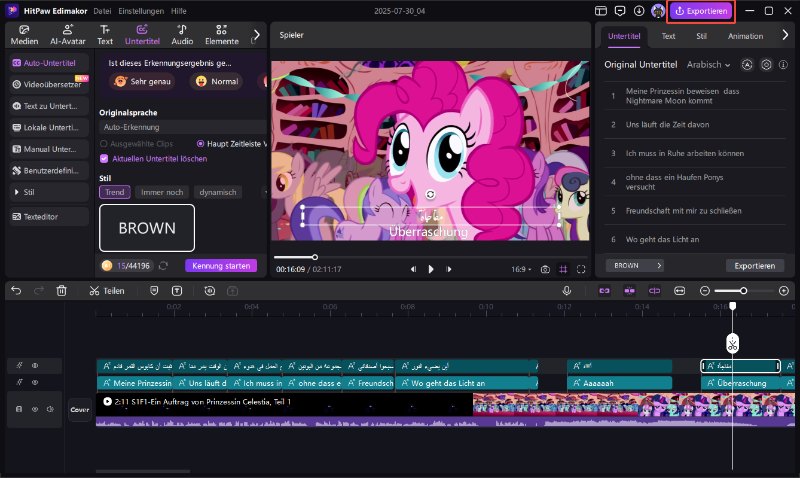This screenshot has width=800, height=478.
Task: Switch to the Stil tab in right panel
Action: point(702,36)
